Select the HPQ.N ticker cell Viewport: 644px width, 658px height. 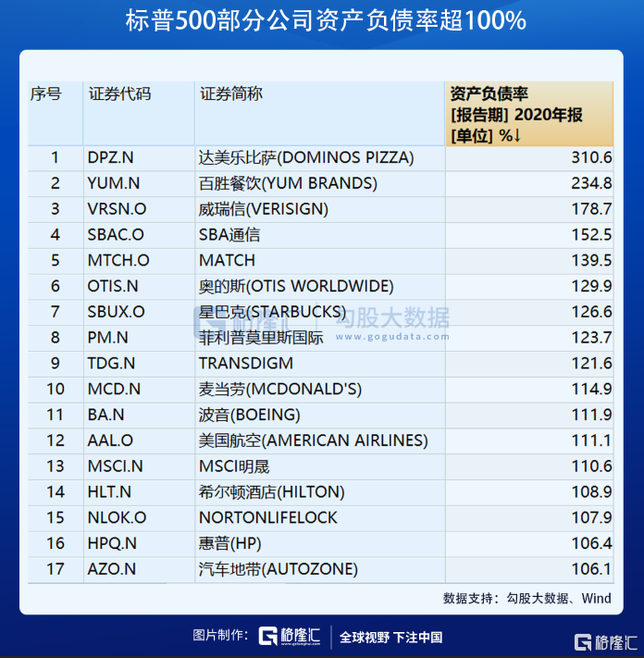(139, 544)
